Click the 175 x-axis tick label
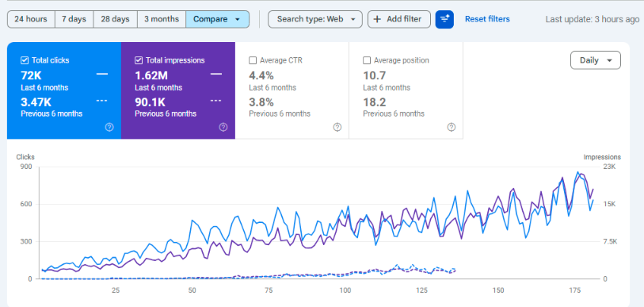 (x=575, y=290)
